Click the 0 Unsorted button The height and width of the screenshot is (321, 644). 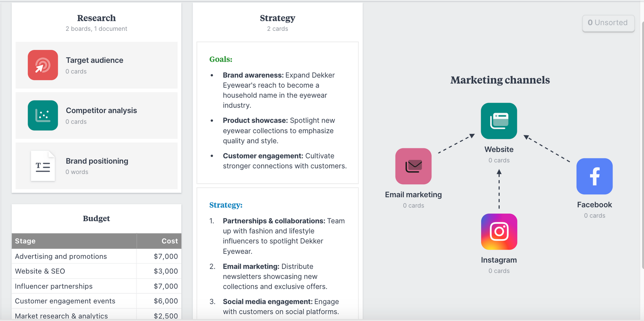coord(608,23)
